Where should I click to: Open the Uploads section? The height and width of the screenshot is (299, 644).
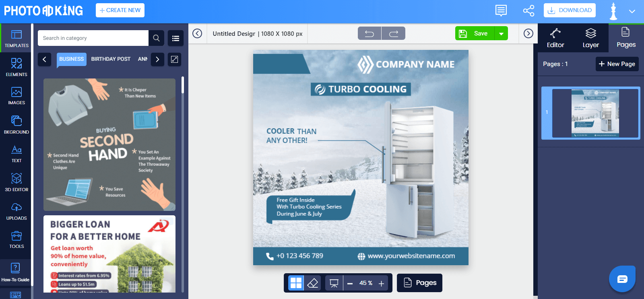pos(17,211)
